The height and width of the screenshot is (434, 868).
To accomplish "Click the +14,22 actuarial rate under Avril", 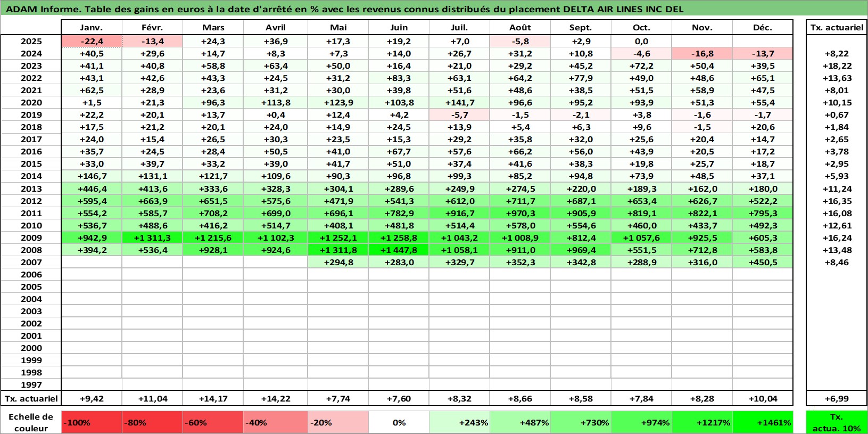I will coord(275,399).
